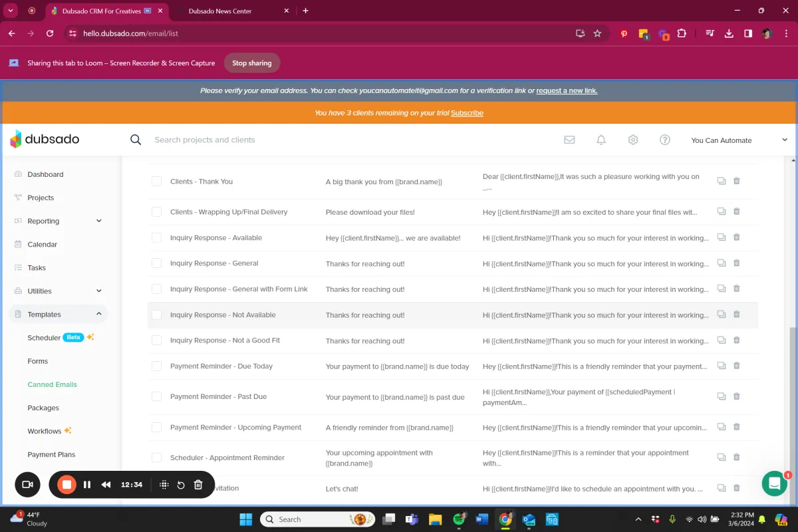Open the You Can Automate account dropdown

[x=739, y=140]
